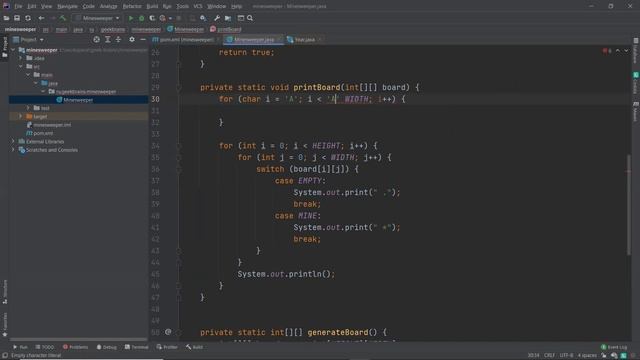Open the Terminal tool window

tap(136, 347)
